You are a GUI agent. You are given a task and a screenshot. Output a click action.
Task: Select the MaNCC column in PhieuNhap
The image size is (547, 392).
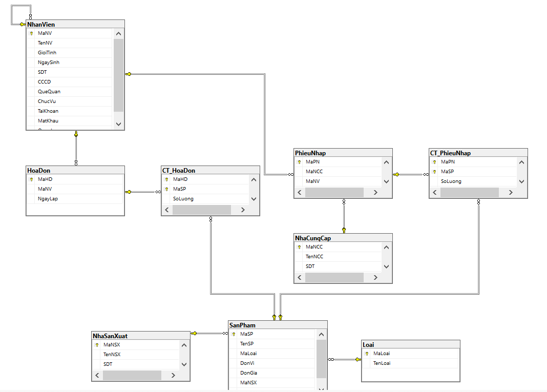click(338, 172)
